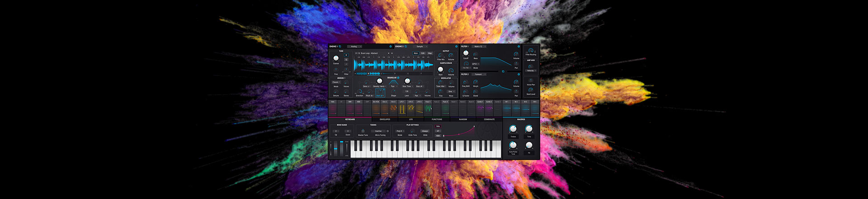Open the Filter 1 LP12 mode dropdown

[x=475, y=64]
